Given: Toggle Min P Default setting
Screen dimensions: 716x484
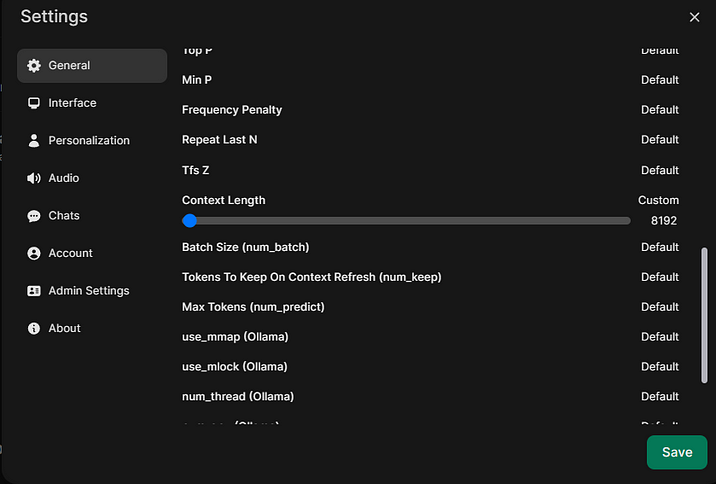Looking at the screenshot, I should [659, 80].
